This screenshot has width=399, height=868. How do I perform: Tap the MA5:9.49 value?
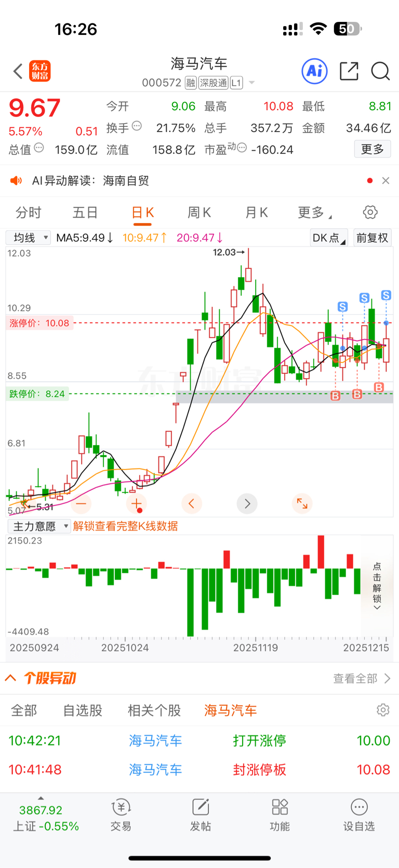coord(84,238)
